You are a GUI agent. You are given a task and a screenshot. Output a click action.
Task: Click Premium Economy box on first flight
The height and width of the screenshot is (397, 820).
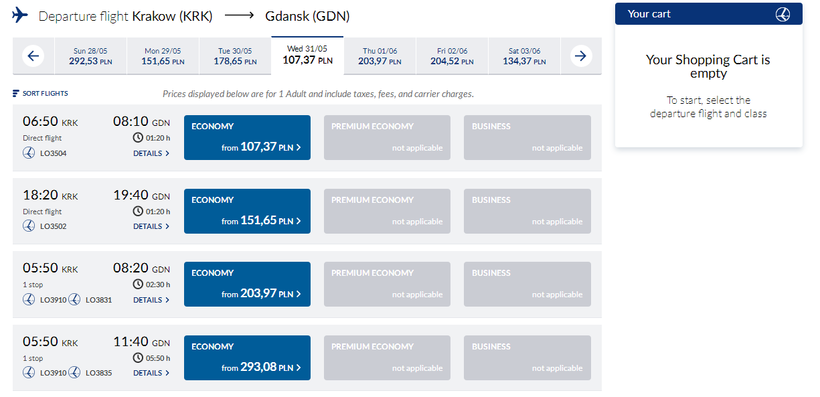click(387, 138)
